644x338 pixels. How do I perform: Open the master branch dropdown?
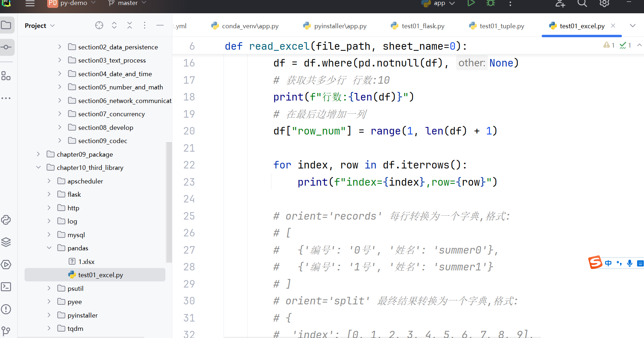pos(127,3)
